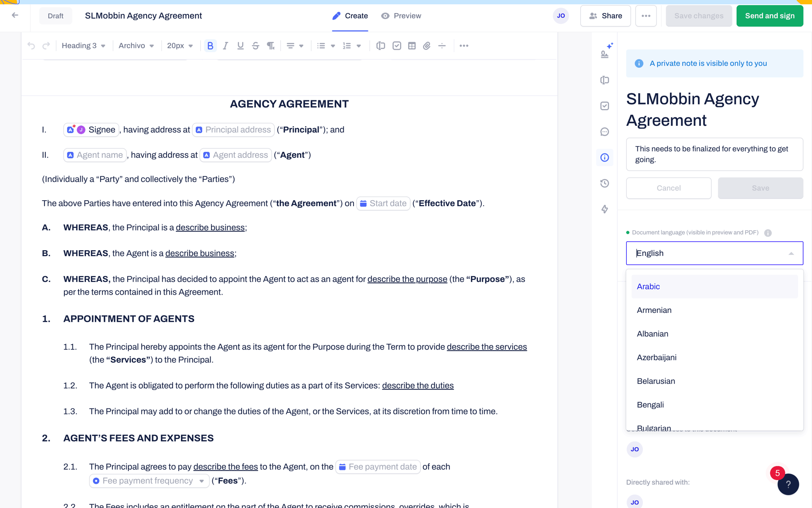
Task: Select Arabic from the language list
Action: pos(714,287)
